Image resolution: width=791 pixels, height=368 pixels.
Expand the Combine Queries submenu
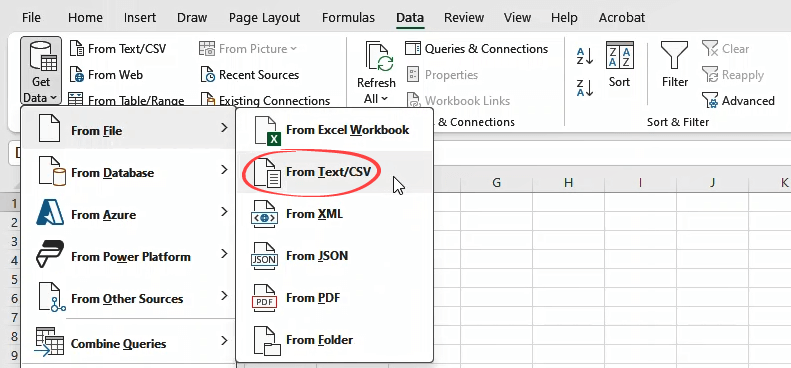(128, 343)
